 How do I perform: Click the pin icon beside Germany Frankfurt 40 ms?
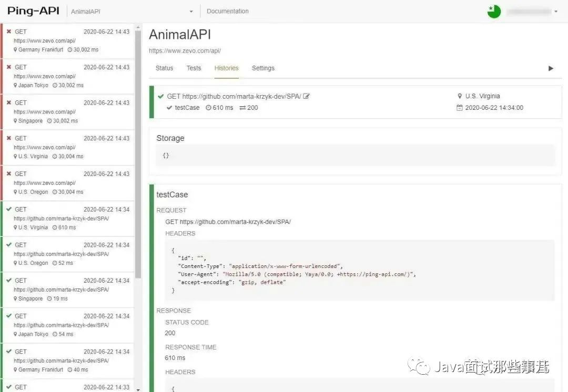coord(16,369)
